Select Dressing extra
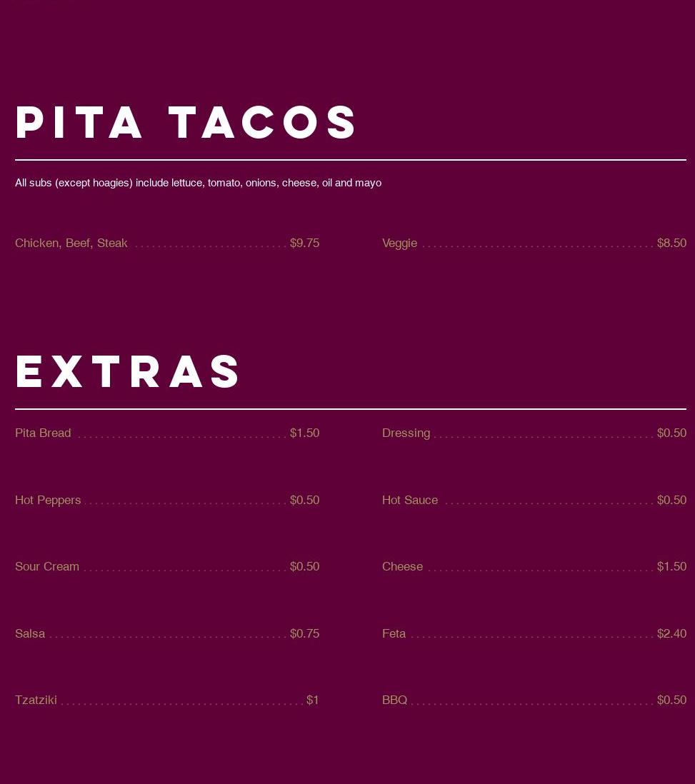This screenshot has width=695, height=784. pos(406,433)
